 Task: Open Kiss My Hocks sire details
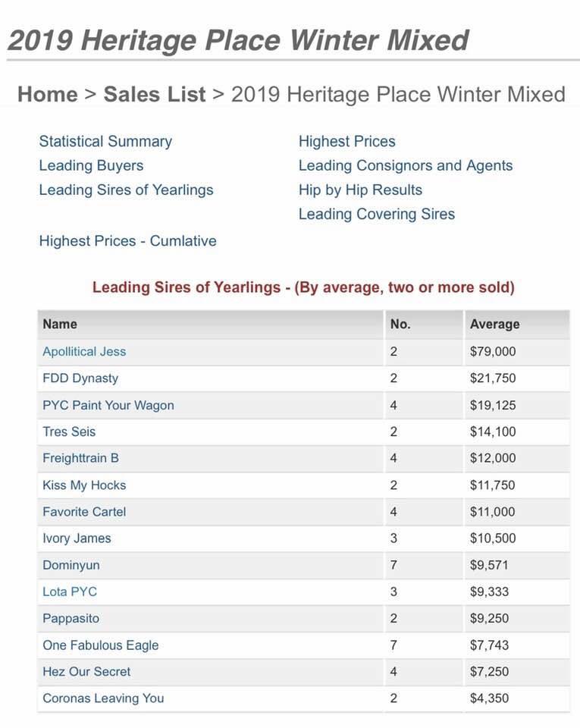pos(84,485)
